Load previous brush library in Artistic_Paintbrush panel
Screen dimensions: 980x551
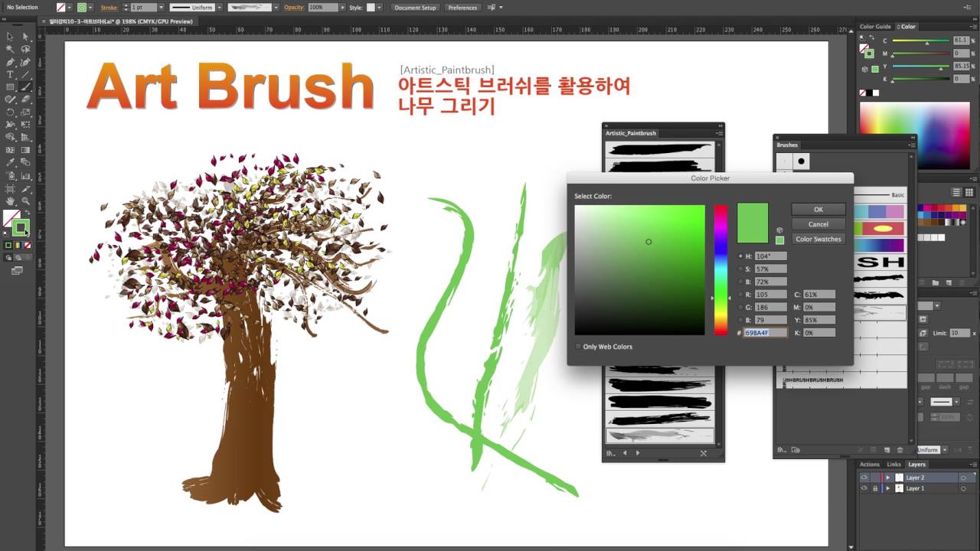tap(625, 453)
